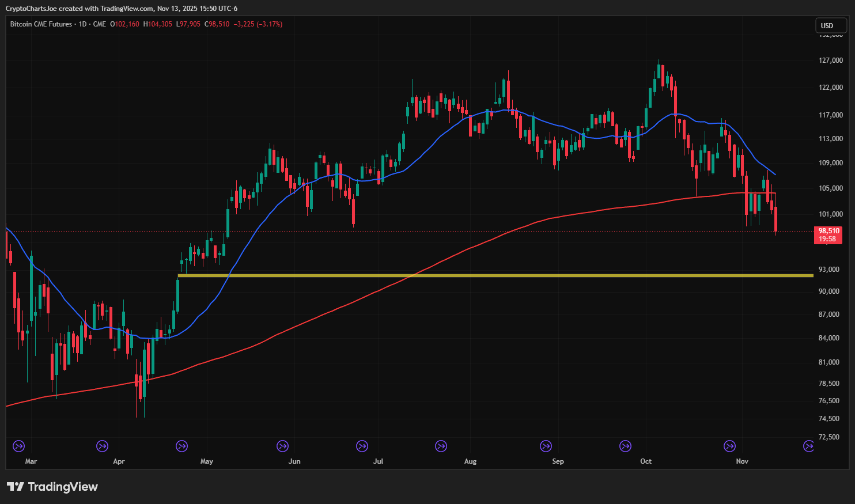
Task: Click the event marker just before Jul
Action: point(362,446)
